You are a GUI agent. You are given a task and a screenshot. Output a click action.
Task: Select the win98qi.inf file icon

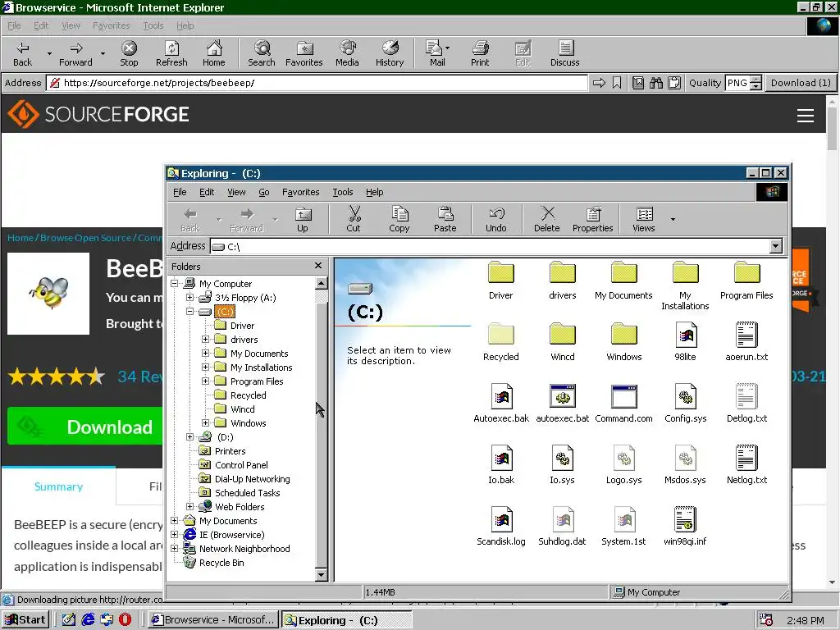point(685,519)
